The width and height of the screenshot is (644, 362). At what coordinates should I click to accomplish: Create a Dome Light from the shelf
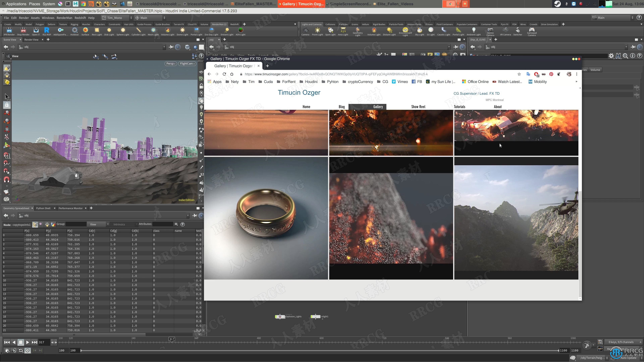[182, 31]
